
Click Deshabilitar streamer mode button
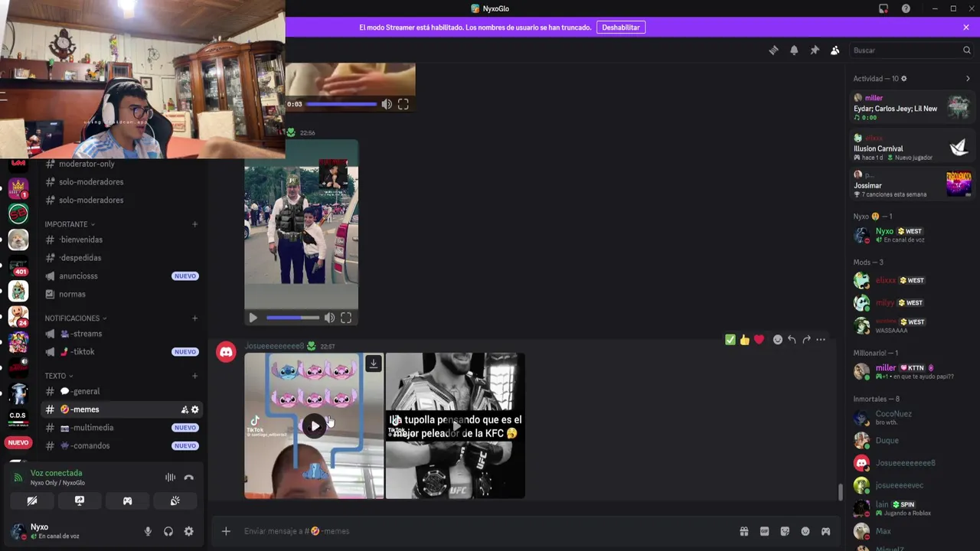coord(620,28)
